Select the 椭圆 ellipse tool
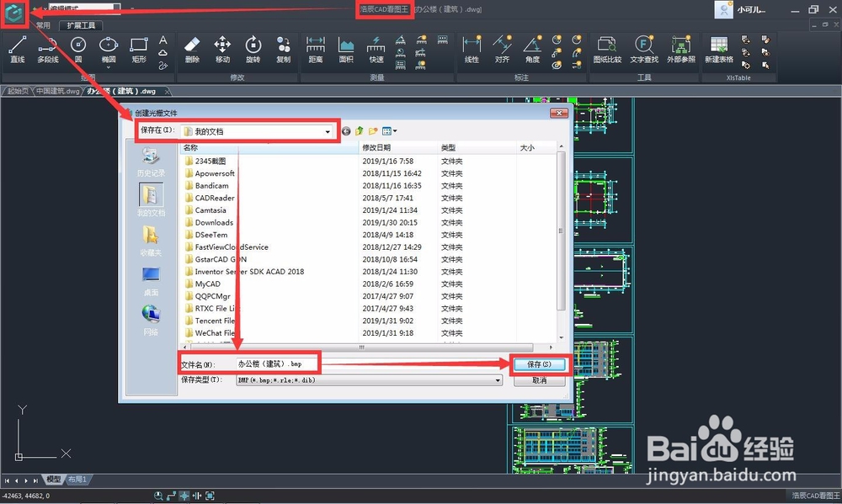 109,50
